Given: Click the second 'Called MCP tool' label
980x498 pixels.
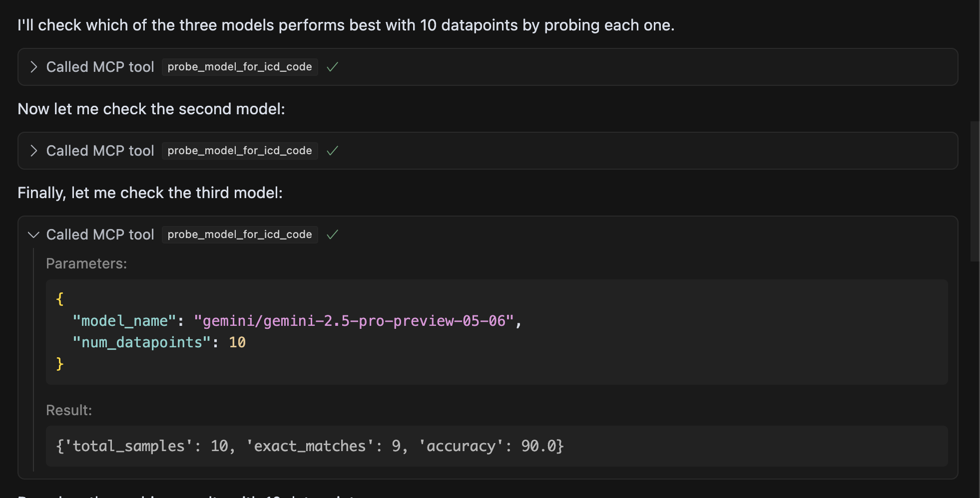Looking at the screenshot, I should pyautogui.click(x=100, y=151).
